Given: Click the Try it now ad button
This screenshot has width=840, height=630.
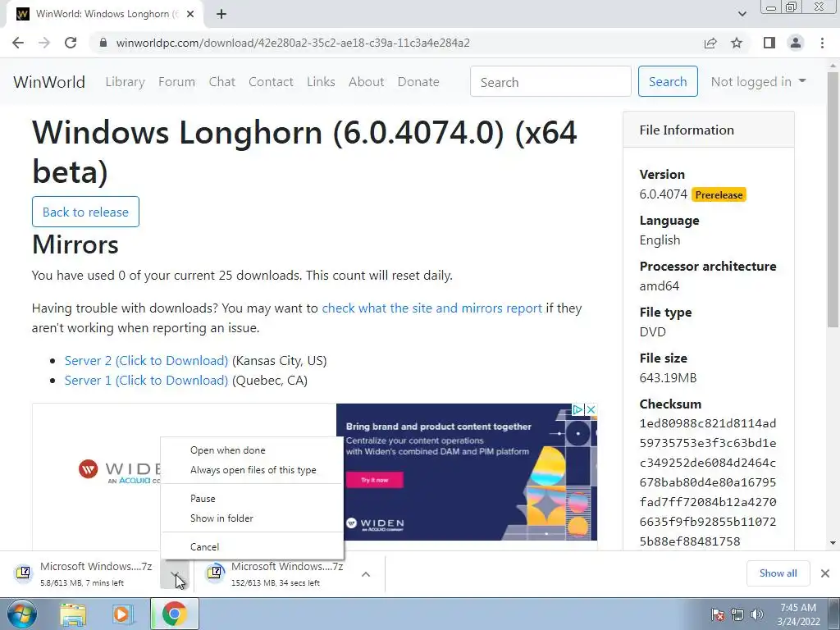Looking at the screenshot, I should [374, 480].
